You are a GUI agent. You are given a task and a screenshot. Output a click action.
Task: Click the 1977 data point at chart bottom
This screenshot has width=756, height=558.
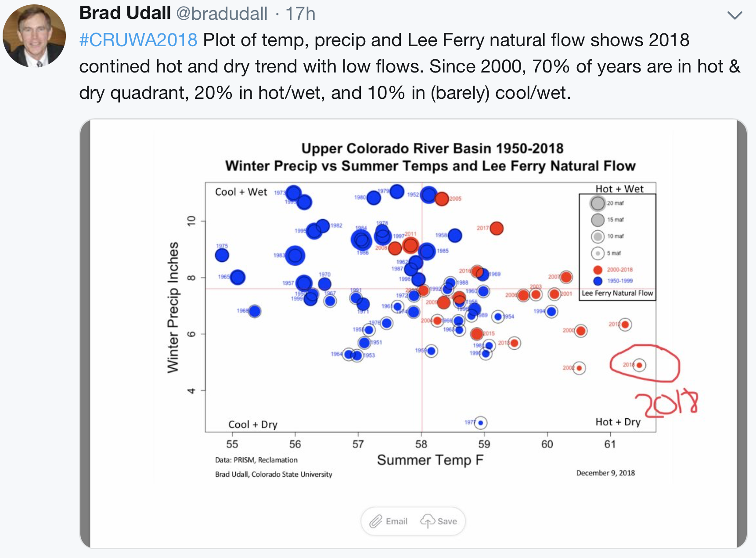pyautogui.click(x=481, y=423)
